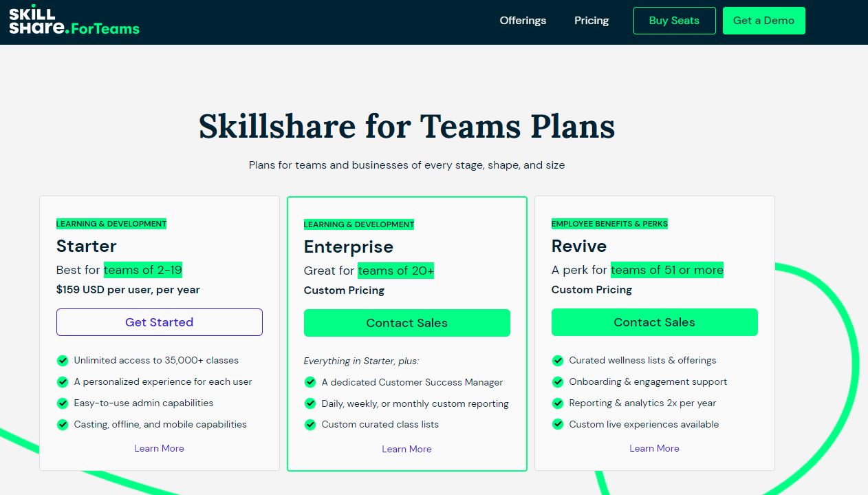Click the 'Plans for teams and businesses' subtitle
Screen dimensions: 868x495
tap(407, 165)
